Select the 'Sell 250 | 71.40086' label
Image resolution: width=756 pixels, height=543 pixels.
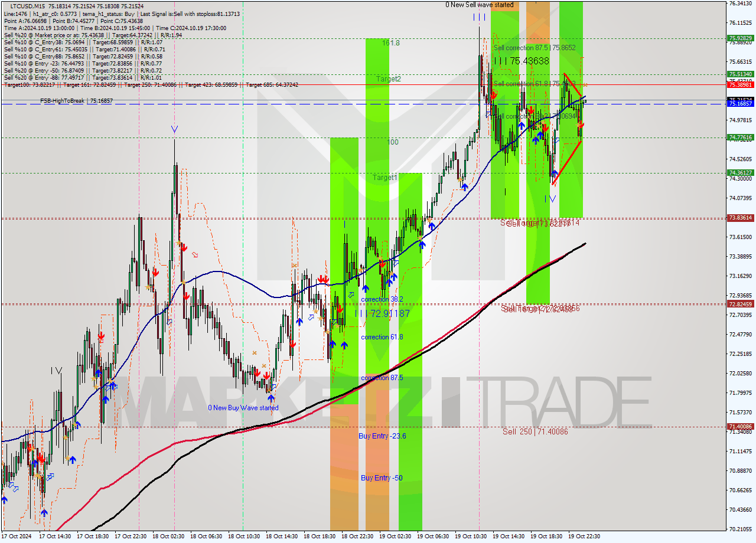coord(535,432)
